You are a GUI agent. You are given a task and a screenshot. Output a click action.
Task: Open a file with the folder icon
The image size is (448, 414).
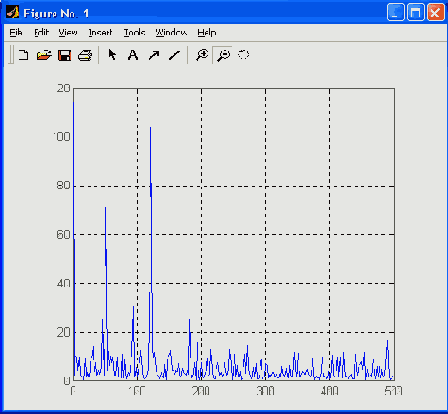44,55
